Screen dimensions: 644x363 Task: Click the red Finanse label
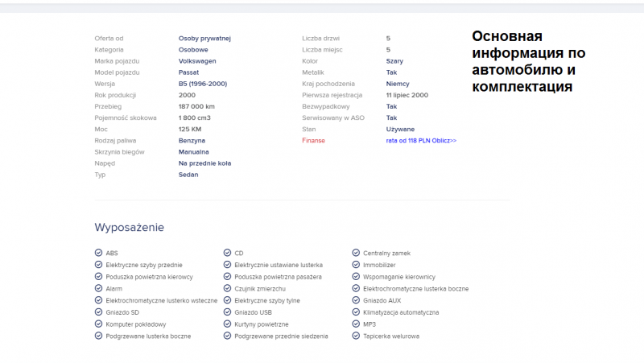pos(313,140)
